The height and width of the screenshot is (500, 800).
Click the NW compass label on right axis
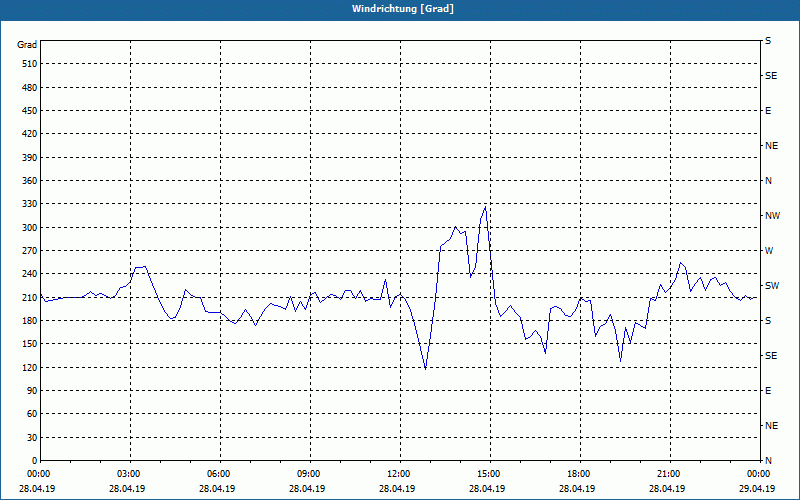click(x=772, y=216)
